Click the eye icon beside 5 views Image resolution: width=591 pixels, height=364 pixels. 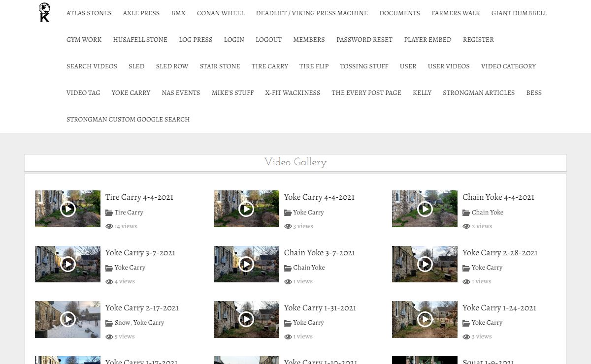click(109, 337)
